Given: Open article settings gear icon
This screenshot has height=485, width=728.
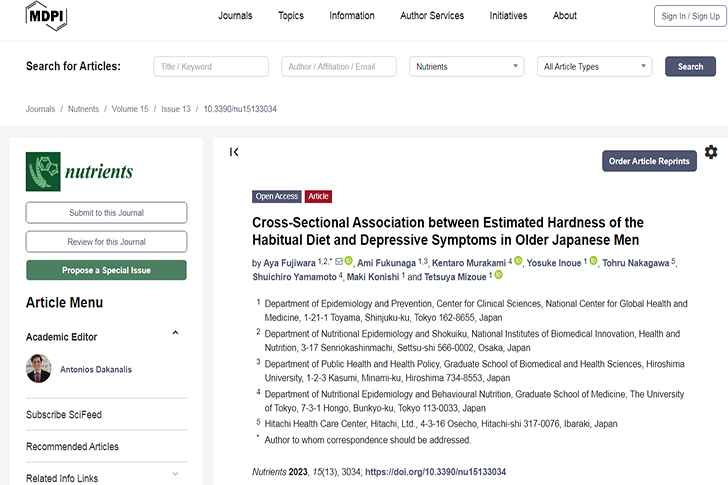Looking at the screenshot, I should 711,152.
